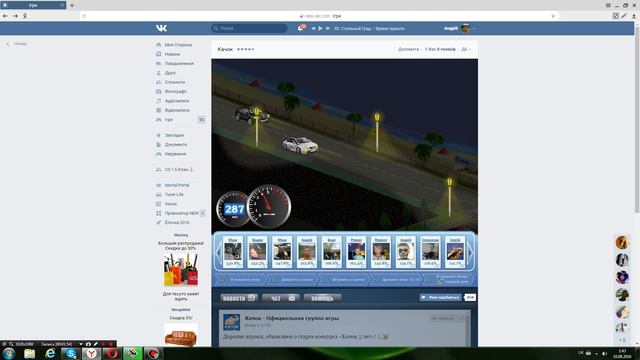Image resolution: width=640 pixels, height=360 pixels.
Task: Click the first checkmark step under friends strip
Action: 241,280
